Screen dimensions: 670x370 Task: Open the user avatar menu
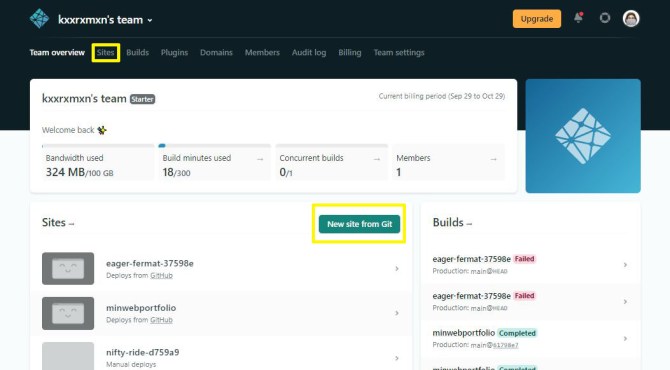click(x=631, y=18)
